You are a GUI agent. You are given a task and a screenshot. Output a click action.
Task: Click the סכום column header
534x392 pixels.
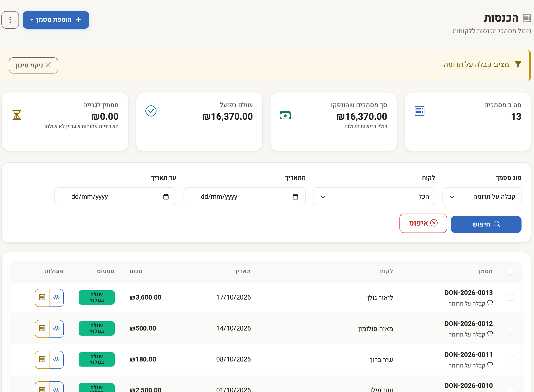point(136,271)
